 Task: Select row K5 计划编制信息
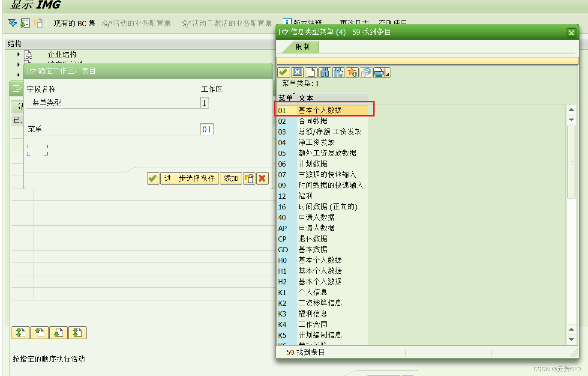[x=322, y=335]
